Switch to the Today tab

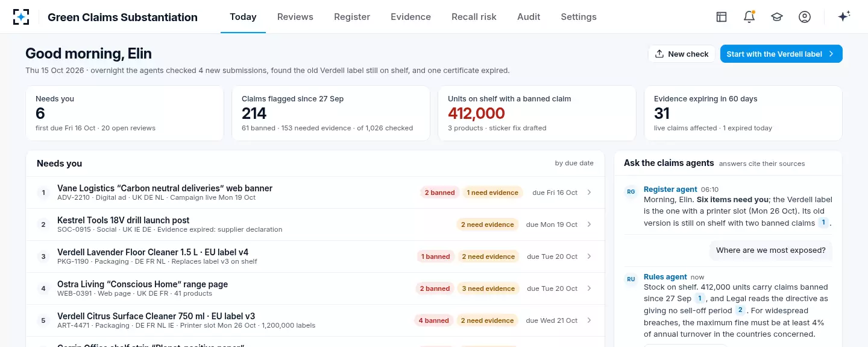click(x=243, y=17)
